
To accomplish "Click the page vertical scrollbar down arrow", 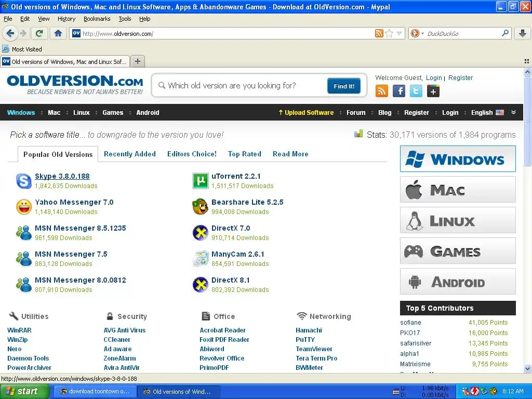I will pyautogui.click(x=527, y=368).
